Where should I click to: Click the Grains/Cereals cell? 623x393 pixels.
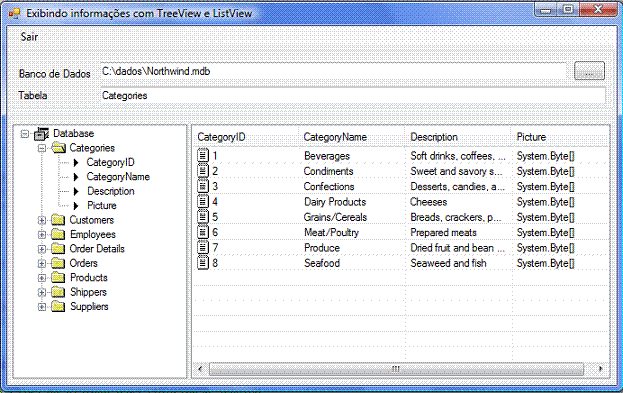[335, 217]
